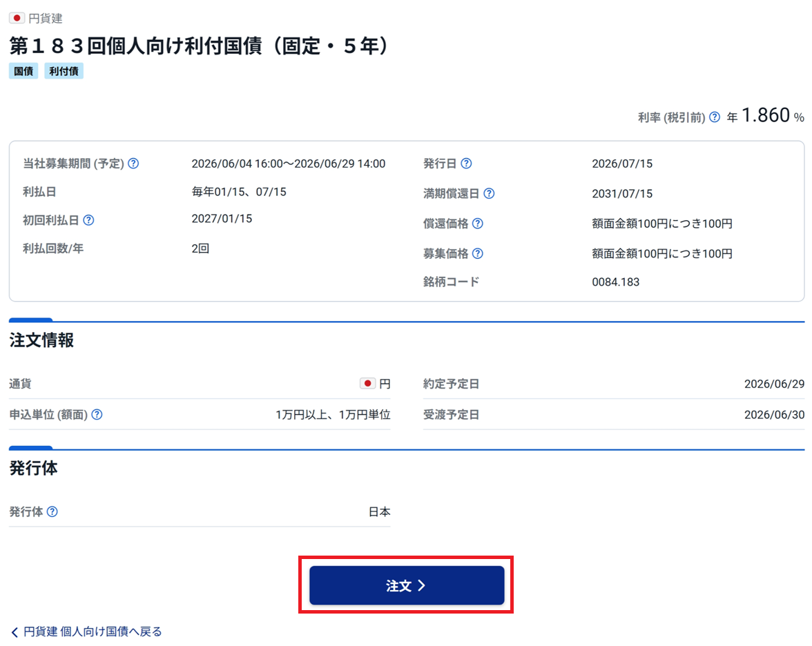The width and height of the screenshot is (812, 646).
Task: Open help icon beside 初回利払日
Action: tap(88, 220)
